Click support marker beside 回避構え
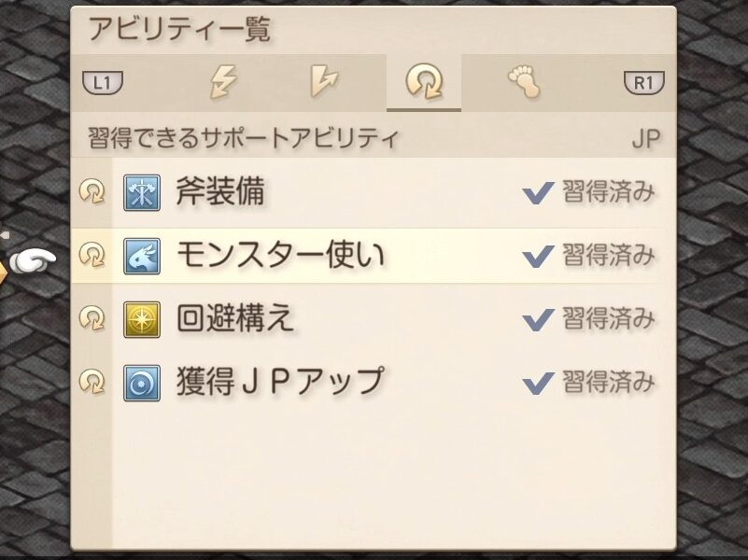The height and width of the screenshot is (560, 748). pos(92,319)
